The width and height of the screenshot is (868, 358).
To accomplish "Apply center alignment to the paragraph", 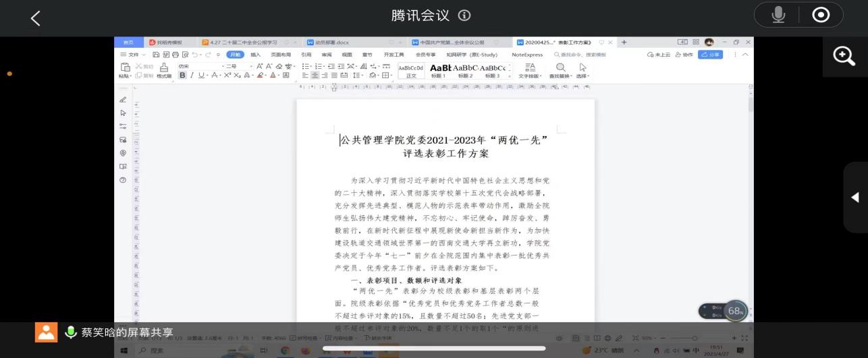I will pyautogui.click(x=315, y=76).
